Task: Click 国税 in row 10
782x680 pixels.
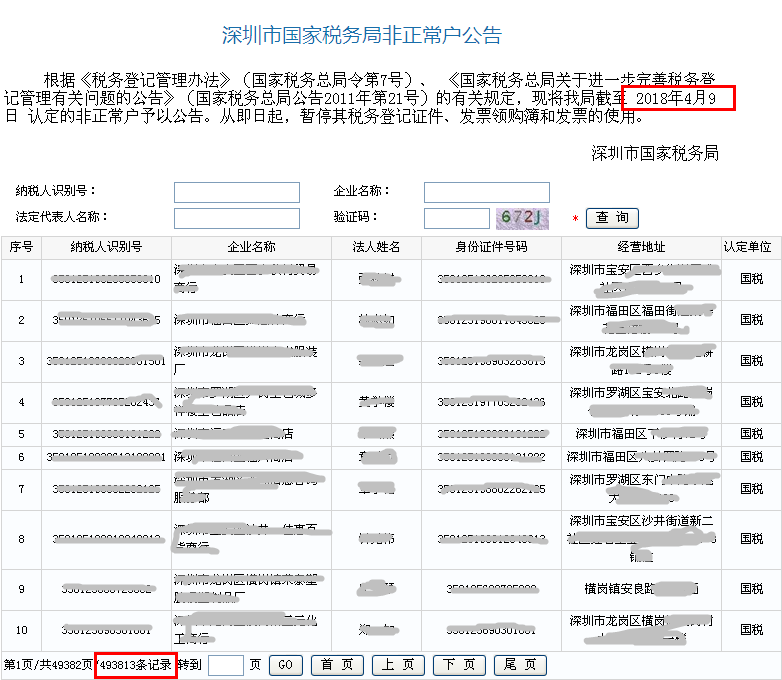Action: [x=752, y=631]
